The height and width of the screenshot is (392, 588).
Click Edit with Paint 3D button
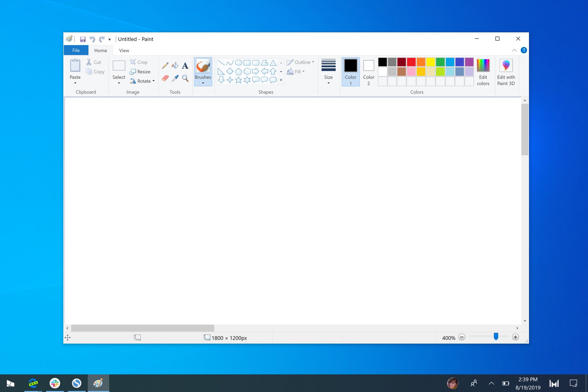pyautogui.click(x=506, y=71)
